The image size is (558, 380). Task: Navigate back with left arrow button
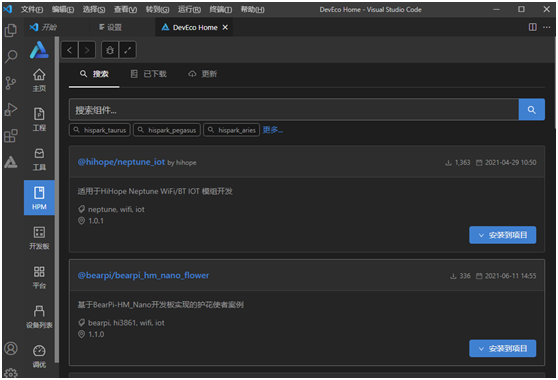coord(70,50)
